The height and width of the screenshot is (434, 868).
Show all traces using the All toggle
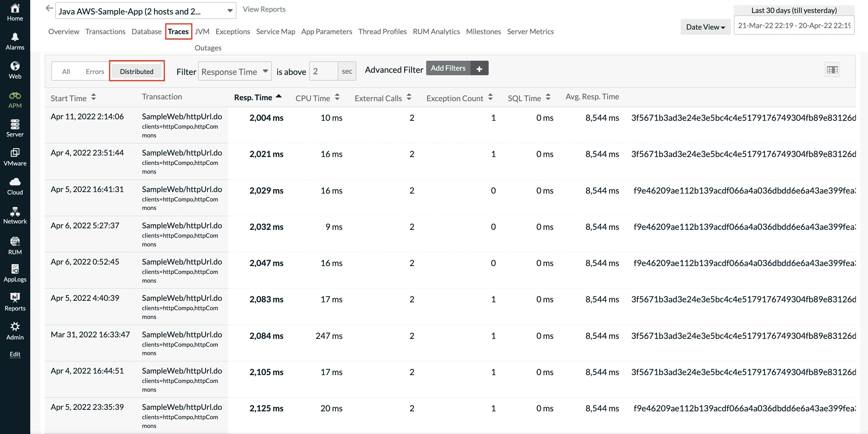[66, 71]
